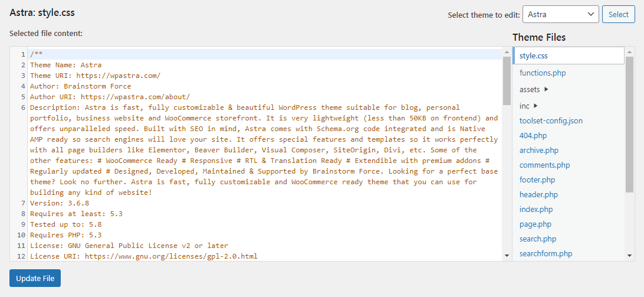Screen dimensions: 644x297
Task: Click the 'Select theme to edit:' label
Action: pyautogui.click(x=484, y=15)
